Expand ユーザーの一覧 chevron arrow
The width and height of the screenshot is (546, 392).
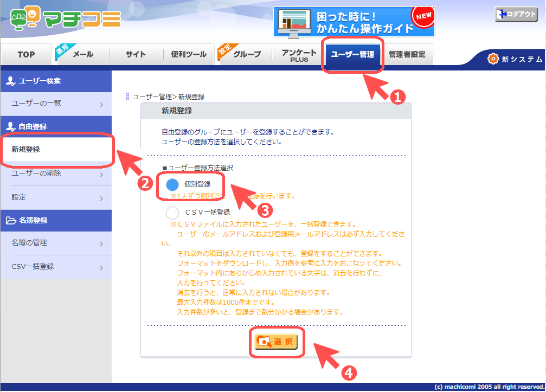(101, 105)
